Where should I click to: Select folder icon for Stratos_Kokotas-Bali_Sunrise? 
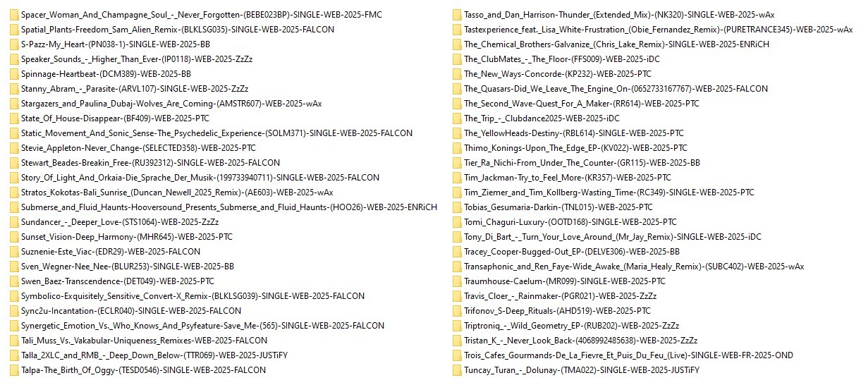click(13, 192)
